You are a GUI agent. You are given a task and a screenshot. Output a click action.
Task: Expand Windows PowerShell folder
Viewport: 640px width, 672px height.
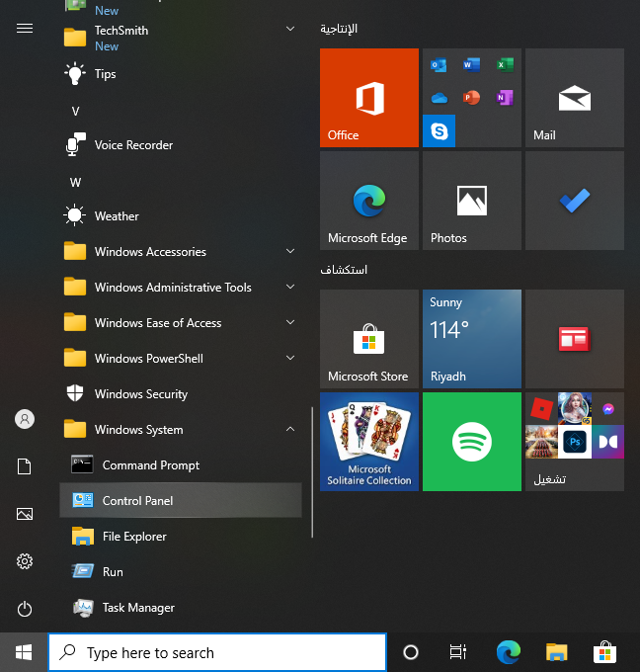click(x=181, y=359)
